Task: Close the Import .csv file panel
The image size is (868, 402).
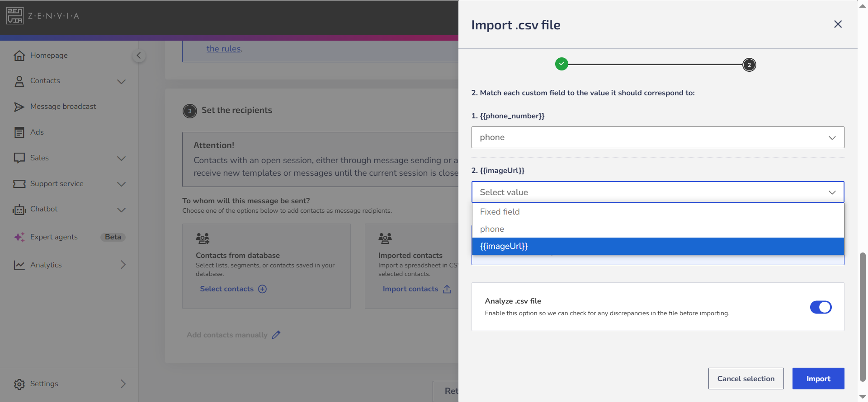Action: 838,24
